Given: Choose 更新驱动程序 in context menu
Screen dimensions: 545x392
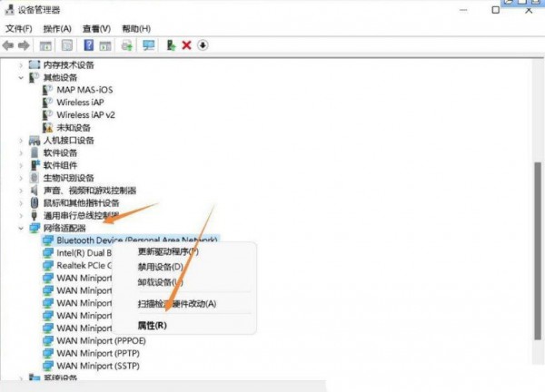Looking at the screenshot, I should 168,251.
